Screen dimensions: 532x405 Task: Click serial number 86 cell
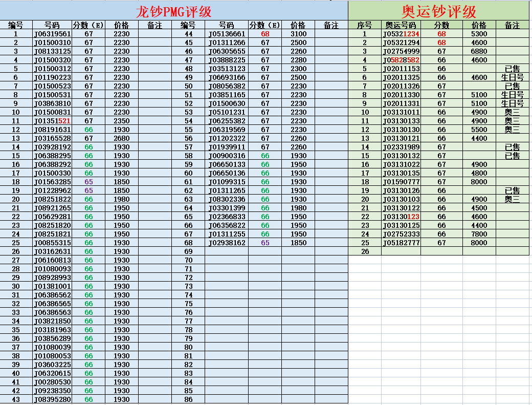(188, 399)
